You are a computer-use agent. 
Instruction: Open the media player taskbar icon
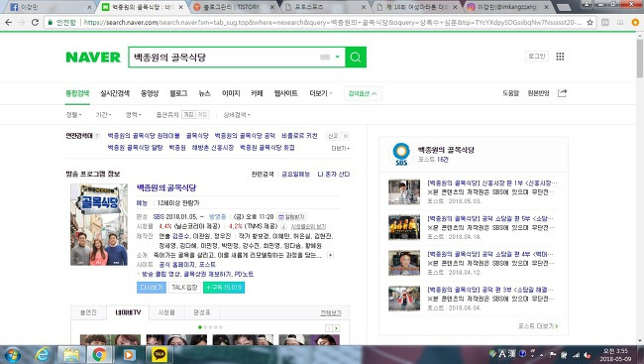tap(129, 354)
